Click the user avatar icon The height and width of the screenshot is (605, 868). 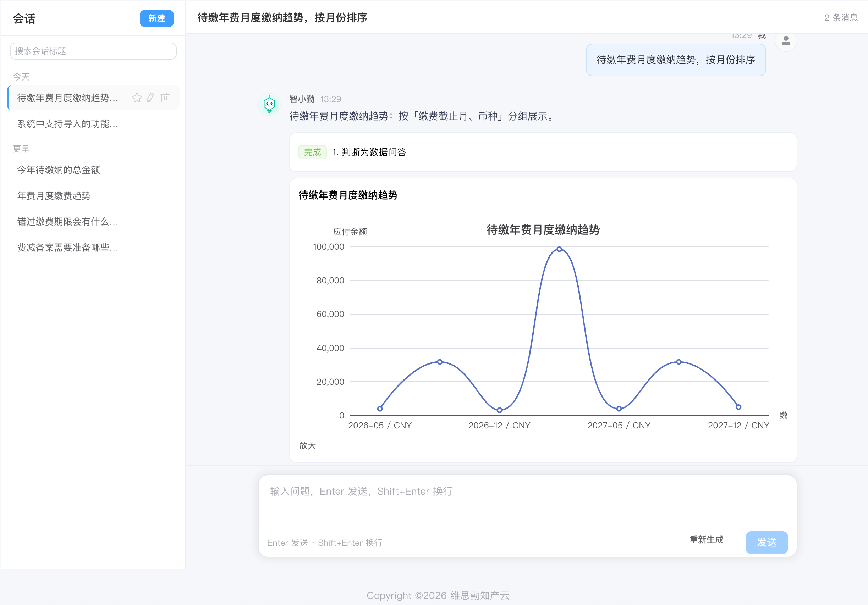786,41
